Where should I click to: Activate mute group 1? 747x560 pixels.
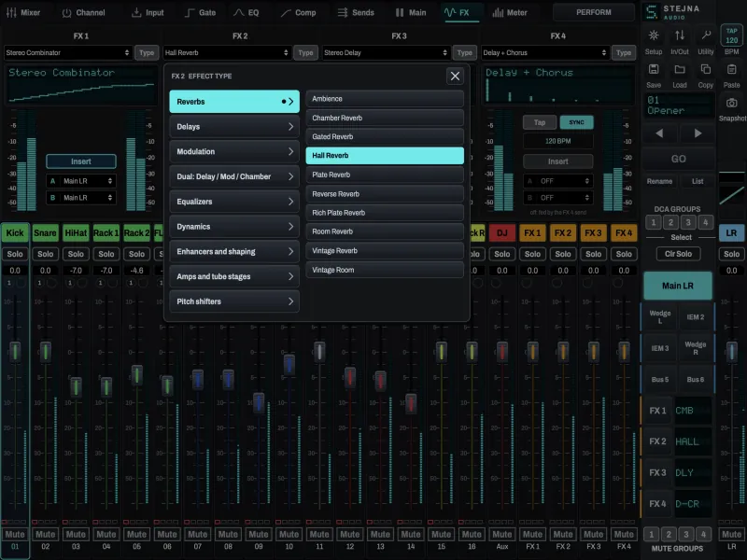pos(651,534)
